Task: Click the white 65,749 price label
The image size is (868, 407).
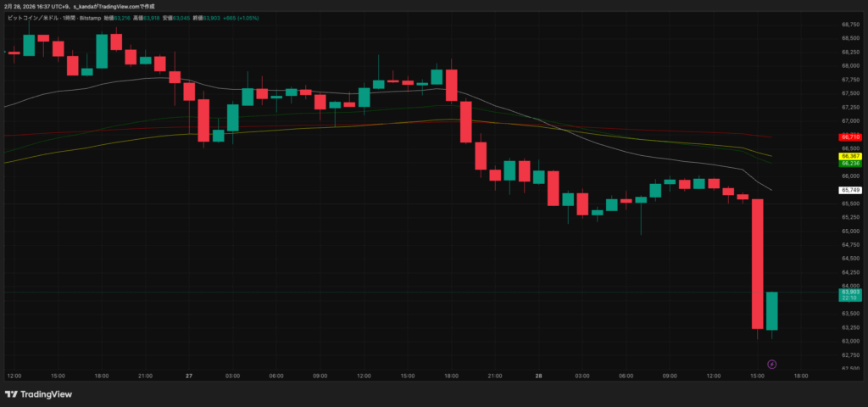Action: point(850,189)
